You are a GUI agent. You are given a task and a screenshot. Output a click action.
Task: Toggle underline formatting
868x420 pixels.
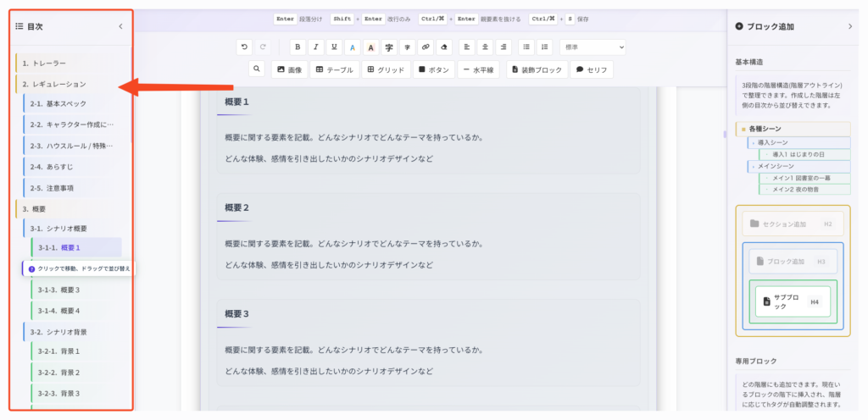tap(335, 47)
